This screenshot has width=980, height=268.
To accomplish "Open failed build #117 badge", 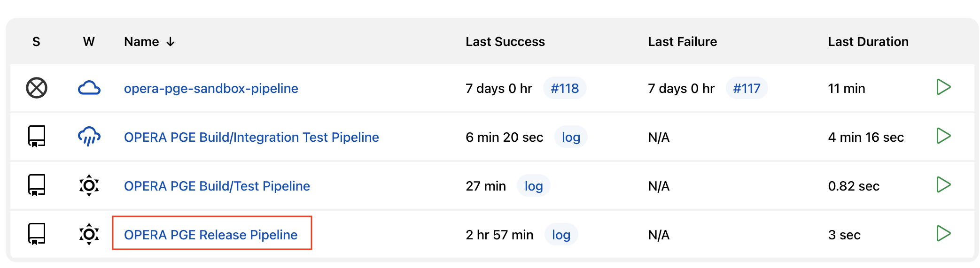I will pos(747,88).
